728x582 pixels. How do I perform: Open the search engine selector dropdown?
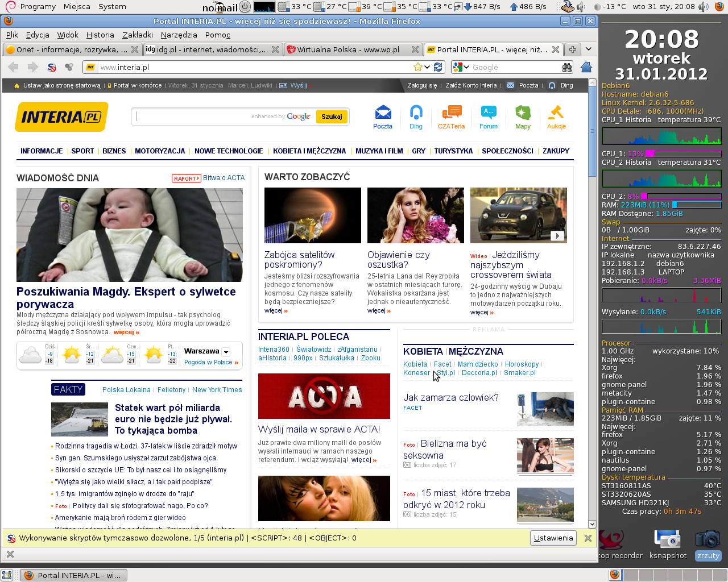pos(461,67)
